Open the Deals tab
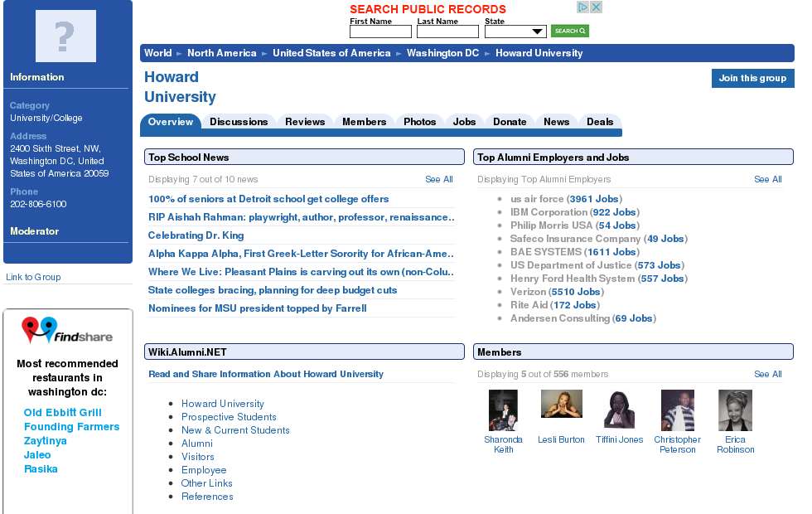 pos(600,122)
